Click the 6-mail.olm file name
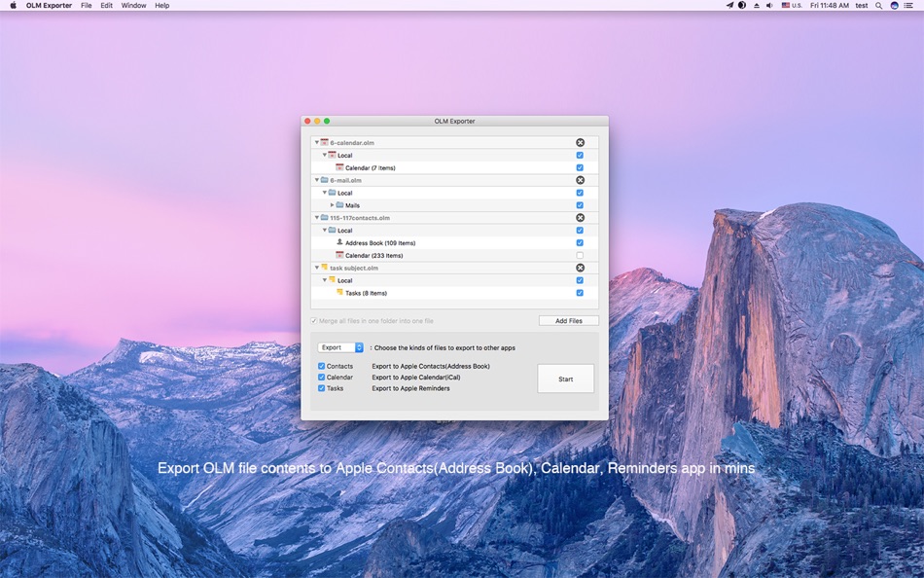Screen dimensions: 924x578 (346, 180)
